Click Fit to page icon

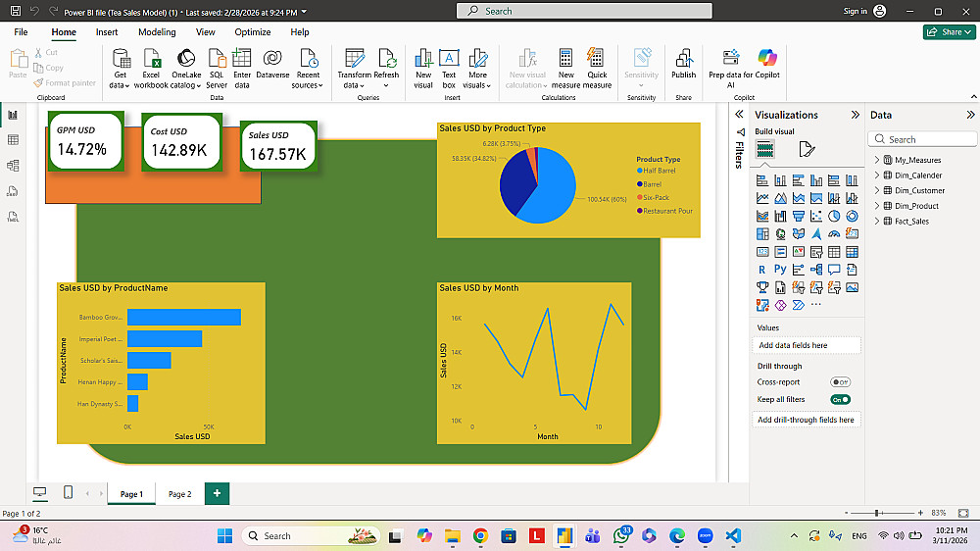pos(963,513)
